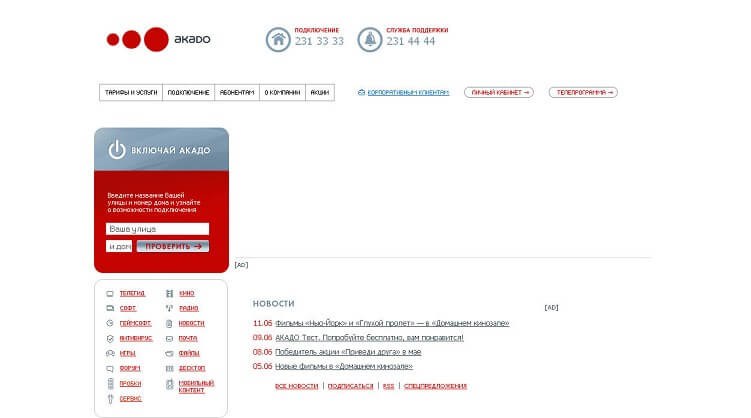Screen dimensions: 751x418
Task: Click the Телепрограмма button
Action: [x=583, y=92]
